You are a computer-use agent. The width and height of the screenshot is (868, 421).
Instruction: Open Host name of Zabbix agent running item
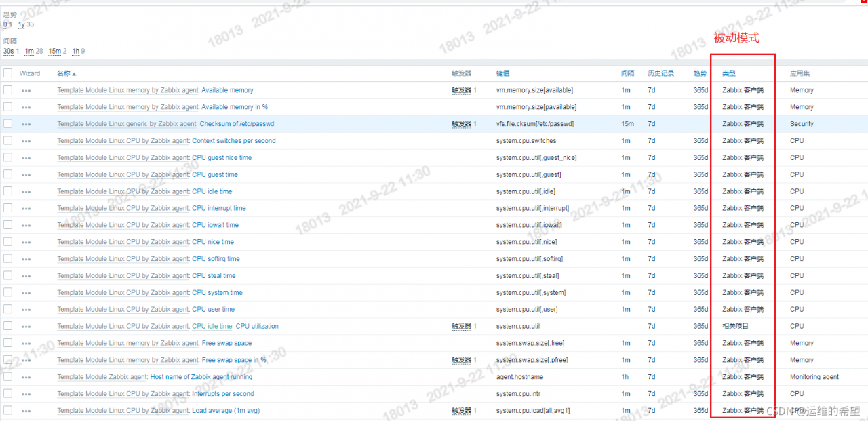201,377
